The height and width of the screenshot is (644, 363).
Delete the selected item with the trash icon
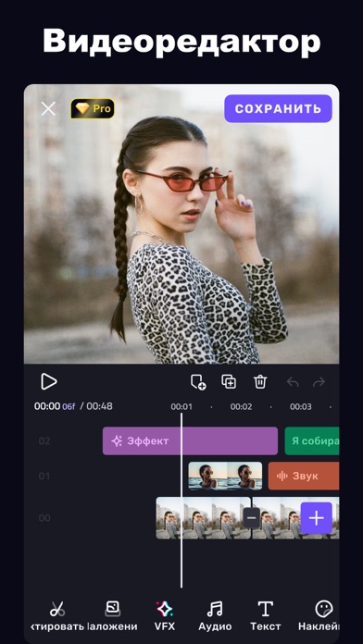point(260,381)
